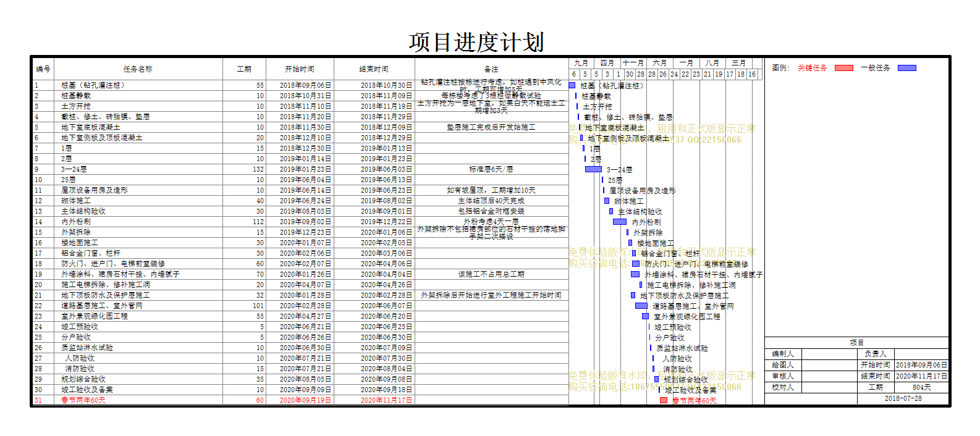Click the end date of 25层 row

tap(386, 180)
